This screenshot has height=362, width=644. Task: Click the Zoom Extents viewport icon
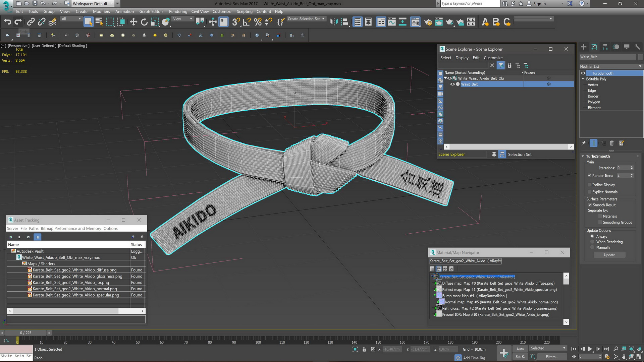click(631, 349)
